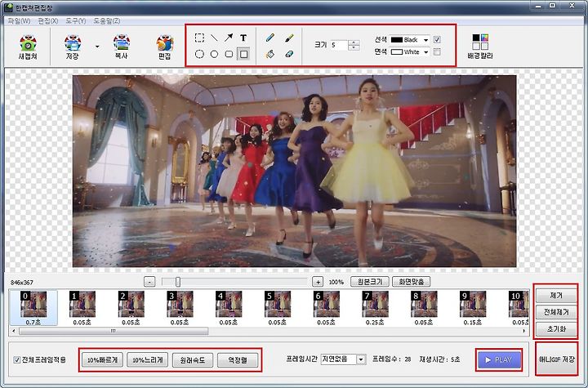Screen dimensions: 588x388
Task: Click the 저장 save icon
Action: pyautogui.click(x=73, y=47)
